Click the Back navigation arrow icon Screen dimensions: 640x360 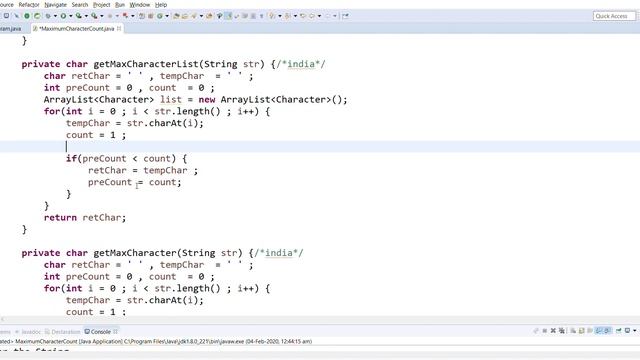point(312,16)
